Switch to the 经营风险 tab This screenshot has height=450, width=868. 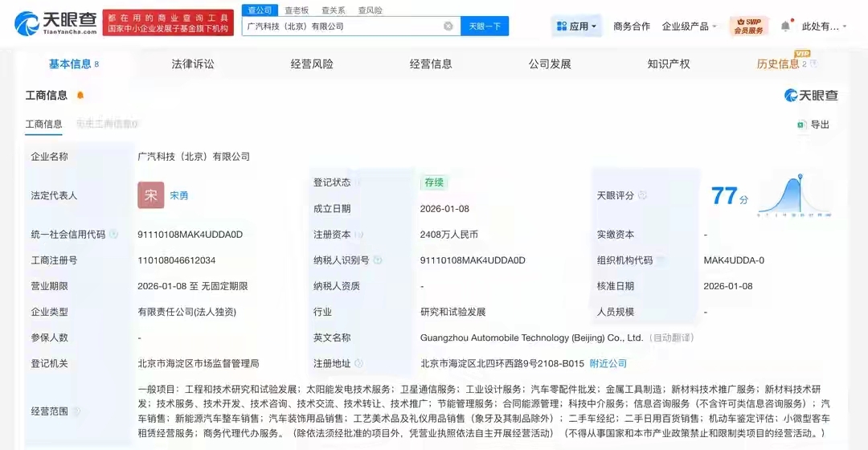312,64
